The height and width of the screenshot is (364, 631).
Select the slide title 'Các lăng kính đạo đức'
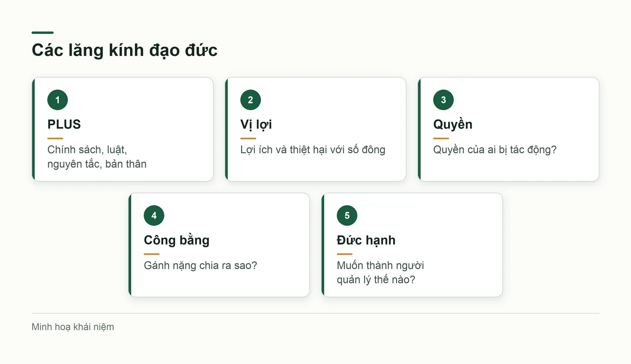[x=125, y=50]
